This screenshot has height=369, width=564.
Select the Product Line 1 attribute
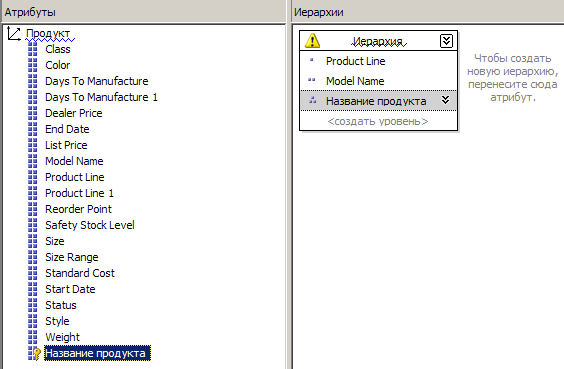[x=79, y=193]
